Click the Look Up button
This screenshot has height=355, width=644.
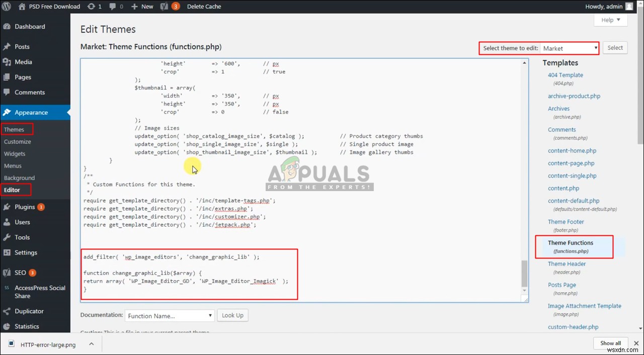[x=232, y=315]
